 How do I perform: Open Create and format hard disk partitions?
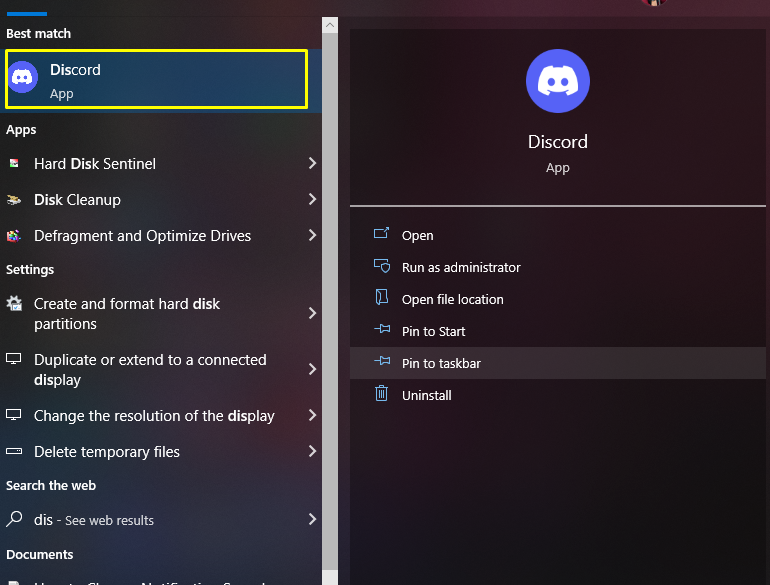click(161, 313)
